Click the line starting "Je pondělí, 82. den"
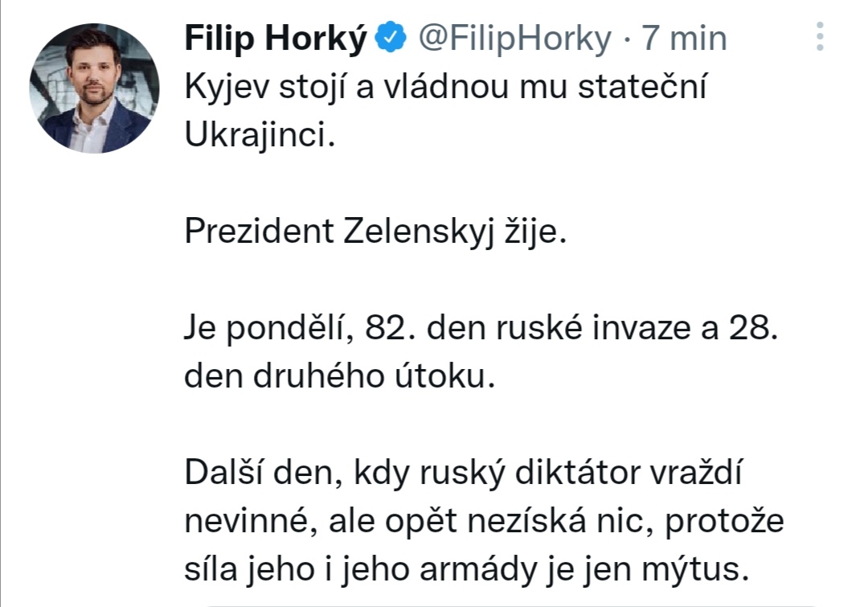Screen dimensions: 868x607 481,330
